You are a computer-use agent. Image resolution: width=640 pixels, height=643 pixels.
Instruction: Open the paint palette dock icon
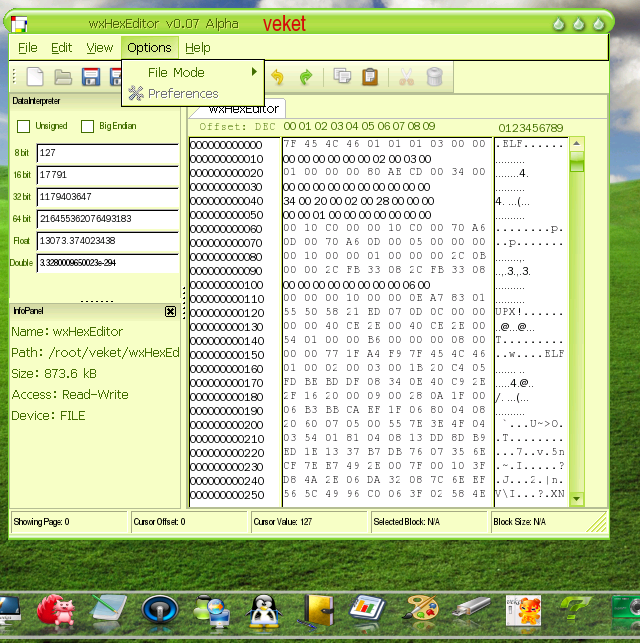pyautogui.click(x=419, y=608)
